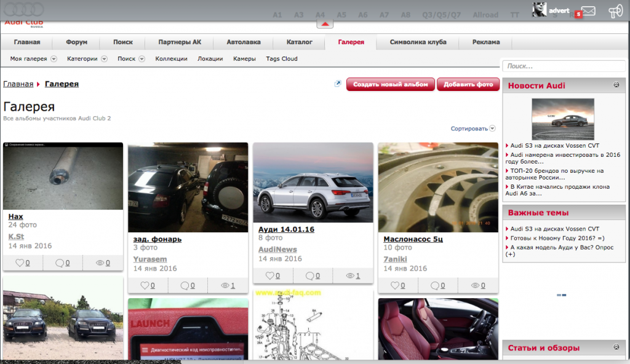Select A4 model in top bar
The height and width of the screenshot is (364, 630).
click(320, 15)
